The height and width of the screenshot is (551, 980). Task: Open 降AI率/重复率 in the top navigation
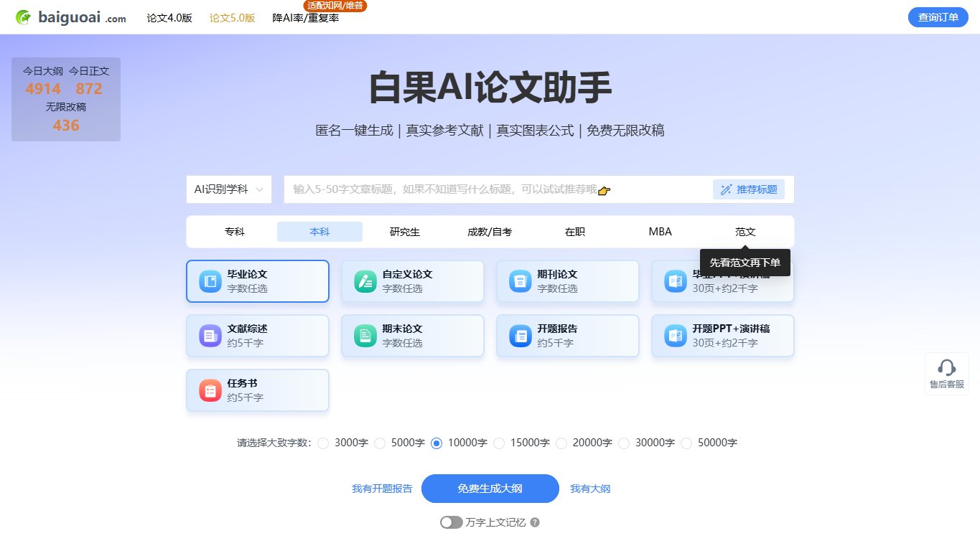[x=306, y=18]
